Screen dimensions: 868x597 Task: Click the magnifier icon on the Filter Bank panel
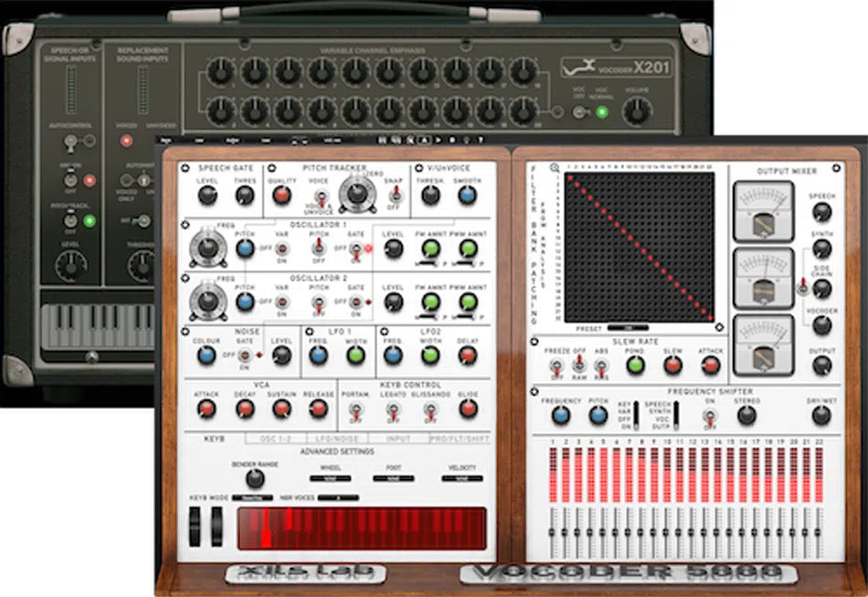point(554,166)
